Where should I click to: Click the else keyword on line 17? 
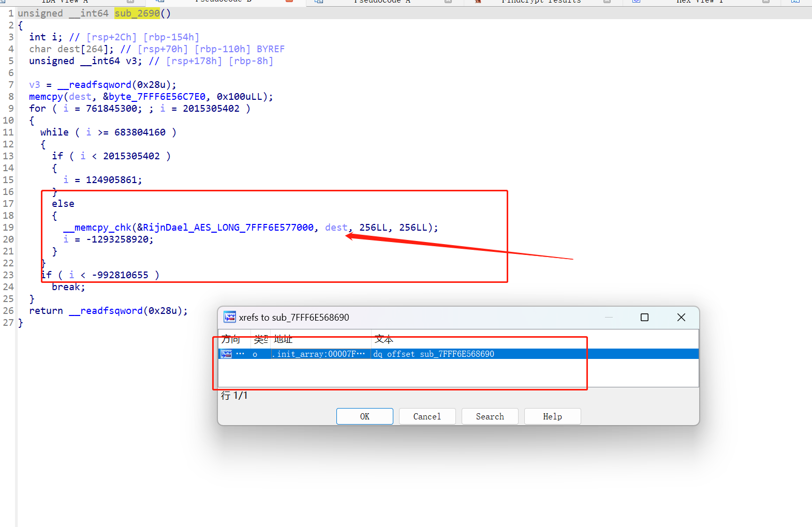(63, 204)
